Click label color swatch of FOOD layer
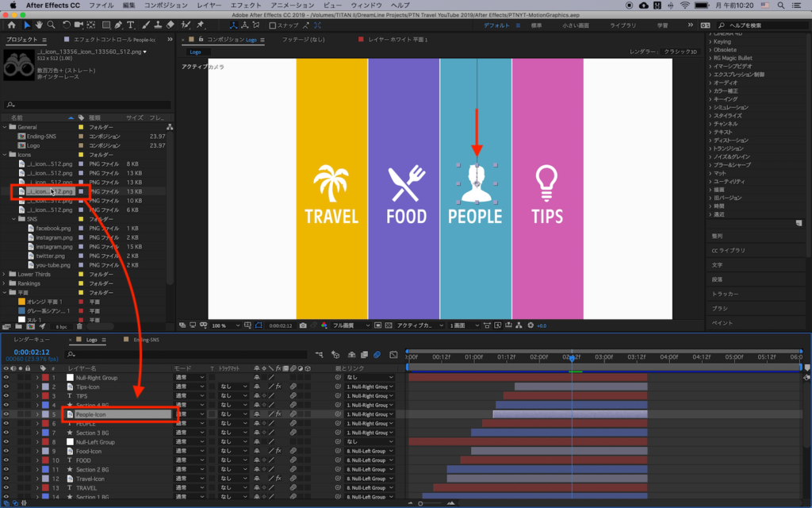The image size is (812, 508). point(45,460)
